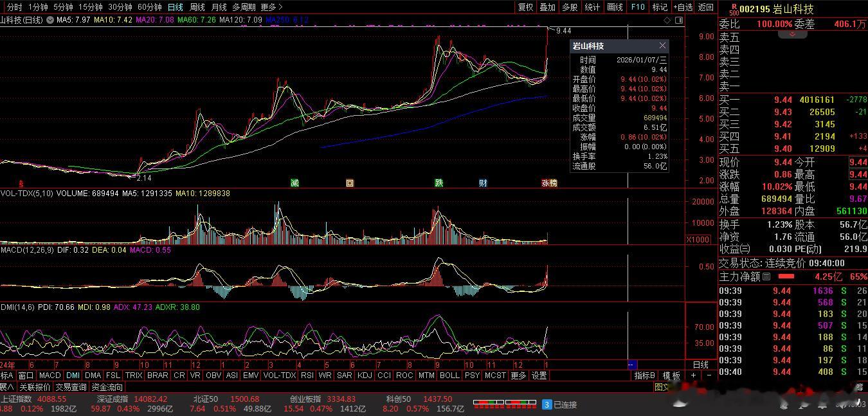Click the diamond icon above the chart
Screen dimensions: 868x416
(x=667, y=20)
